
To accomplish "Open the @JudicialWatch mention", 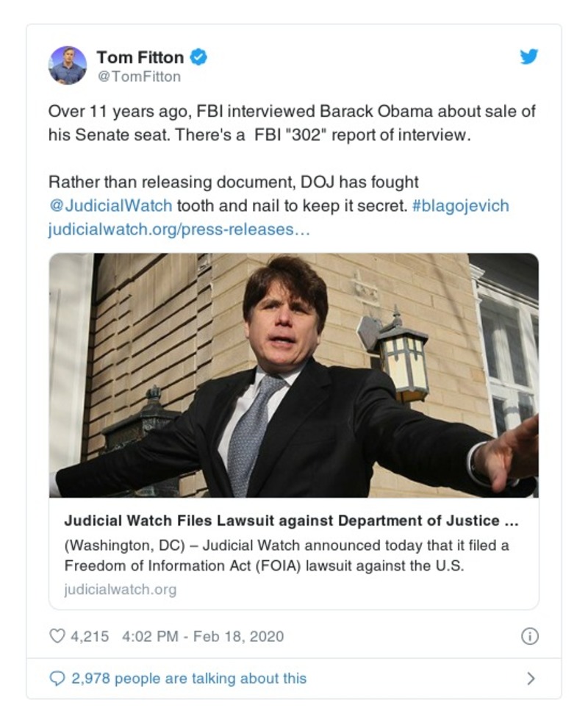I will 109,206.
